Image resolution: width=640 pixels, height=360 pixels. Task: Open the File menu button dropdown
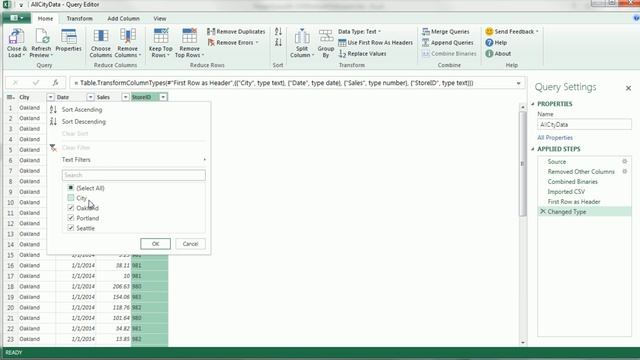[x=16, y=18]
